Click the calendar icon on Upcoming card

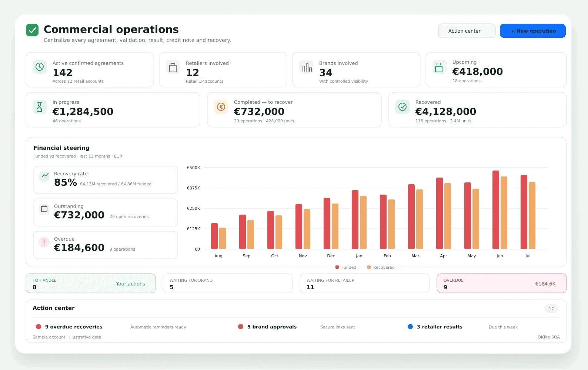pos(439,67)
